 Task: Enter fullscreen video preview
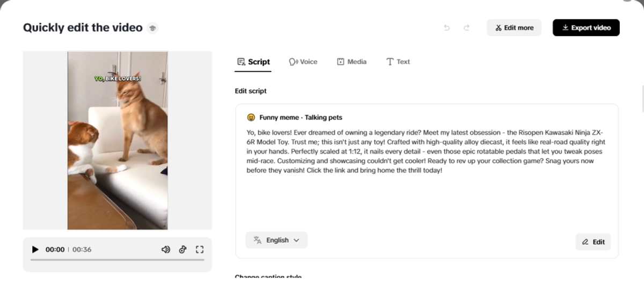tap(200, 249)
